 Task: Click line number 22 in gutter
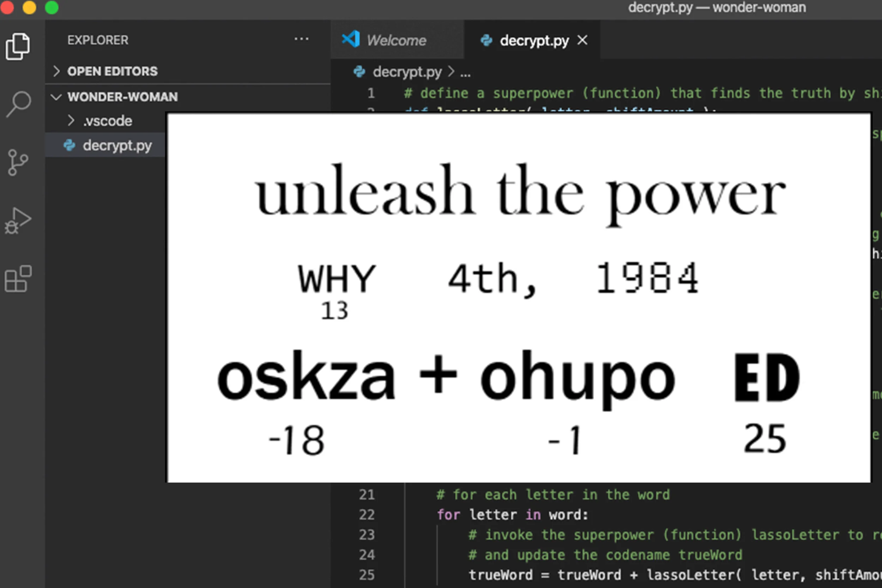(x=367, y=515)
